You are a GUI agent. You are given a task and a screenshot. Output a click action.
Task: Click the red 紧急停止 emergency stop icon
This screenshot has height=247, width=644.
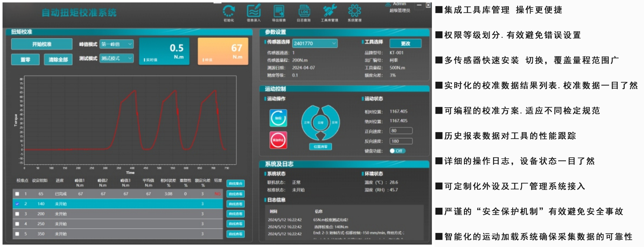click(x=278, y=140)
